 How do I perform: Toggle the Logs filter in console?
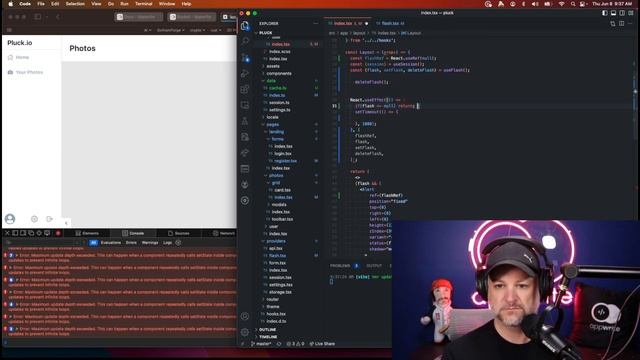(167, 242)
